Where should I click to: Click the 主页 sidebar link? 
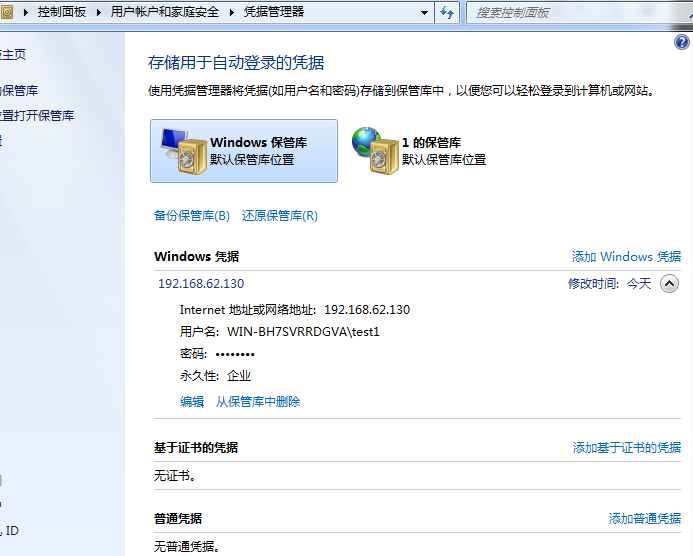pyautogui.click(x=13, y=54)
